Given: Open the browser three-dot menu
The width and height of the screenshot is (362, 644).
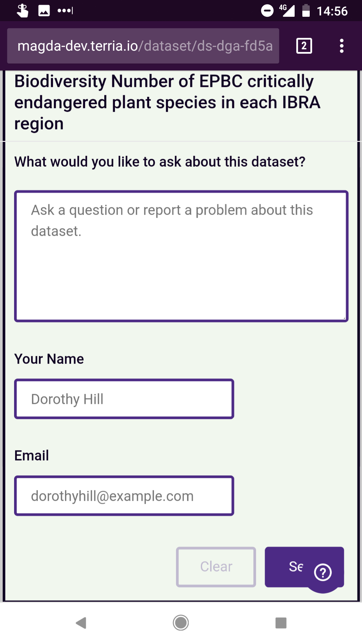Looking at the screenshot, I should click(342, 46).
